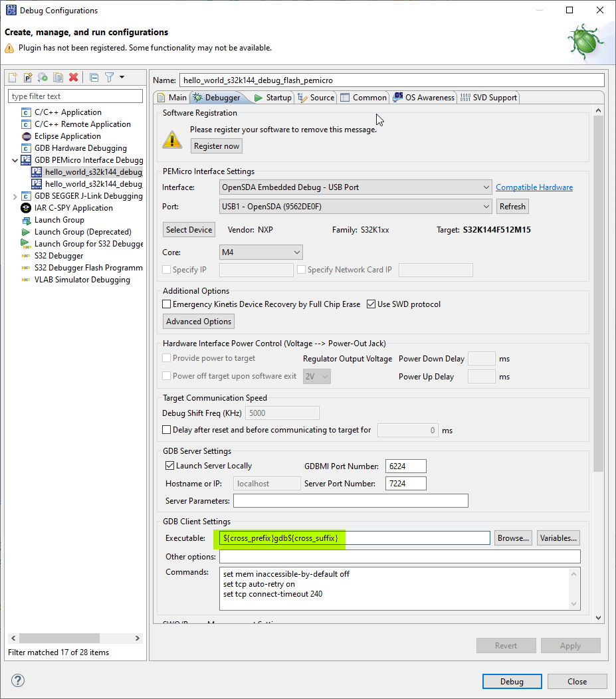
Task: Create a new launch configuration prototype
Action: coord(27,77)
